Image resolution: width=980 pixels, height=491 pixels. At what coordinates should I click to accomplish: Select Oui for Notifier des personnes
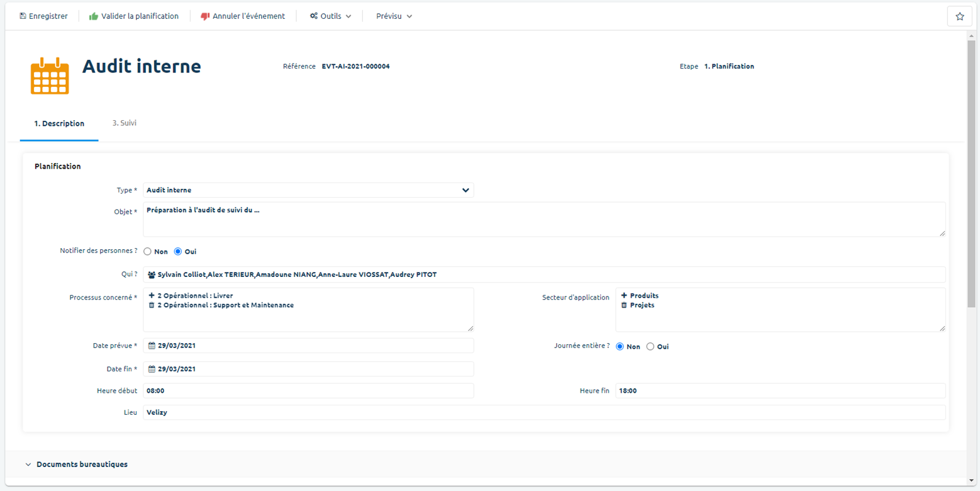click(x=178, y=252)
